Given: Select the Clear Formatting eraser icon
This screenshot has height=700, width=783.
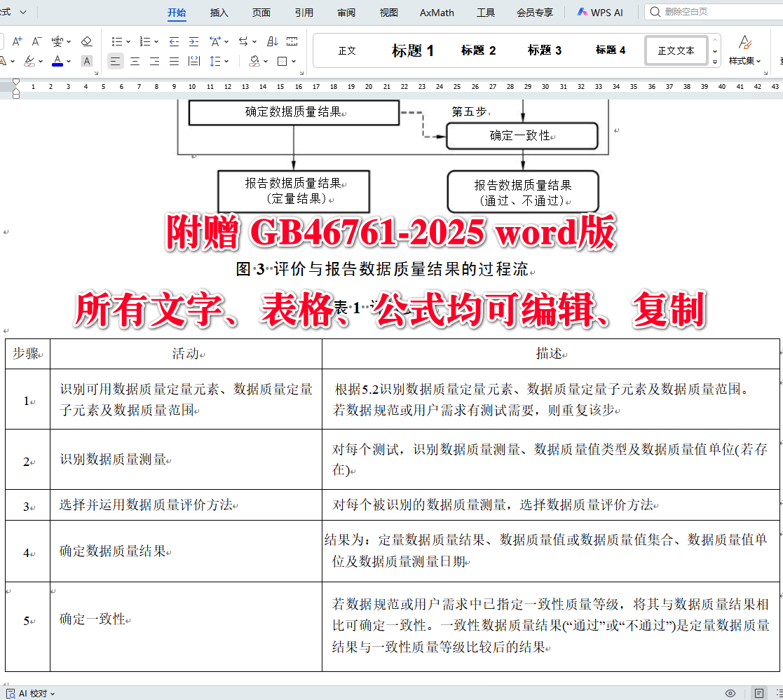Looking at the screenshot, I should pos(87,41).
